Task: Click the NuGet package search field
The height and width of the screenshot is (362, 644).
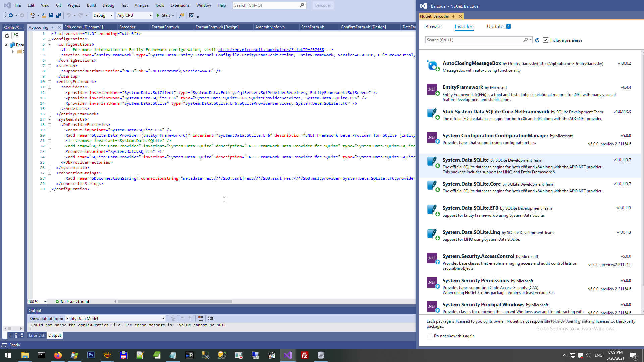Action: click(x=474, y=40)
